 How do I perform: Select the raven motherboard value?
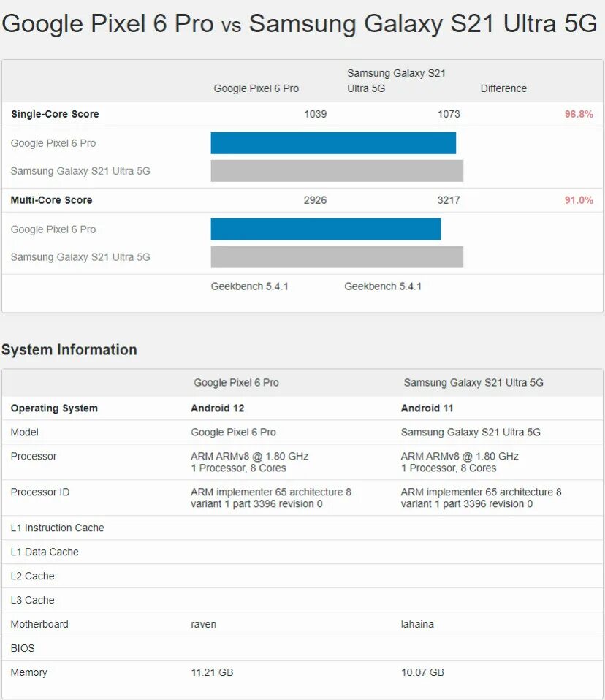coord(204,624)
